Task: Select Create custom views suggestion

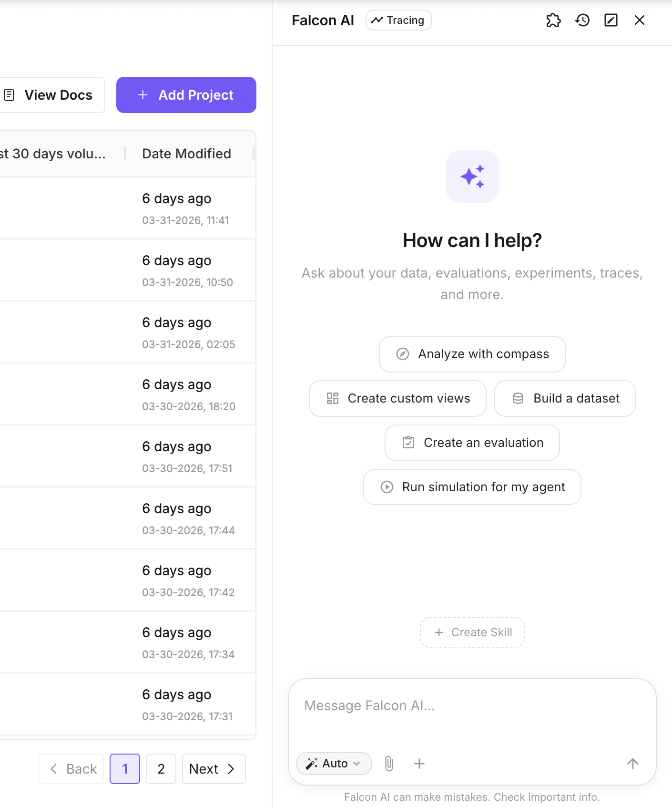Action: [x=397, y=398]
